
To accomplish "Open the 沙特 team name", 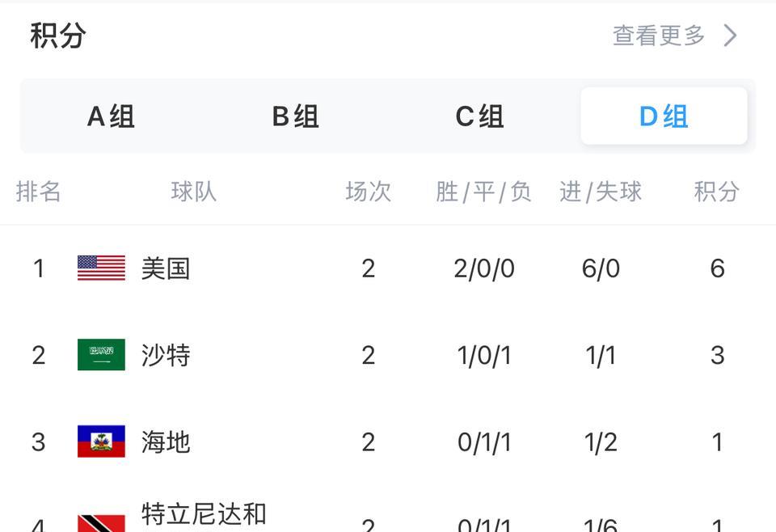I will coord(166,355).
